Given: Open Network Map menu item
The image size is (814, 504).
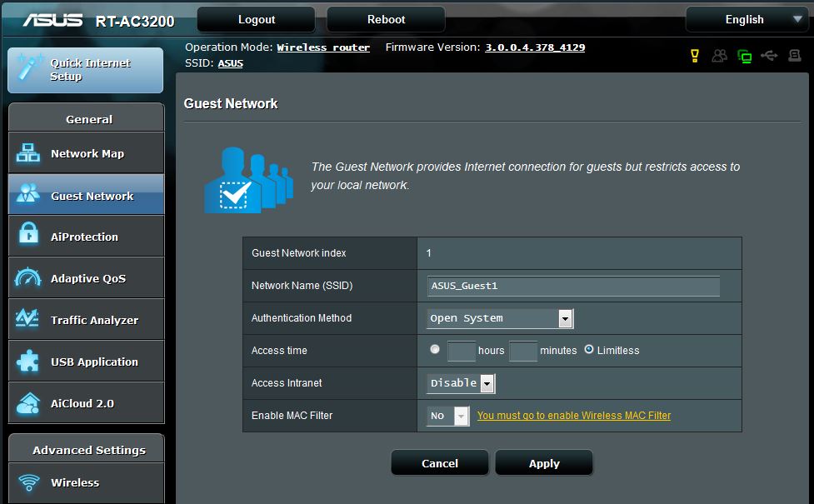Looking at the screenshot, I should [86, 152].
